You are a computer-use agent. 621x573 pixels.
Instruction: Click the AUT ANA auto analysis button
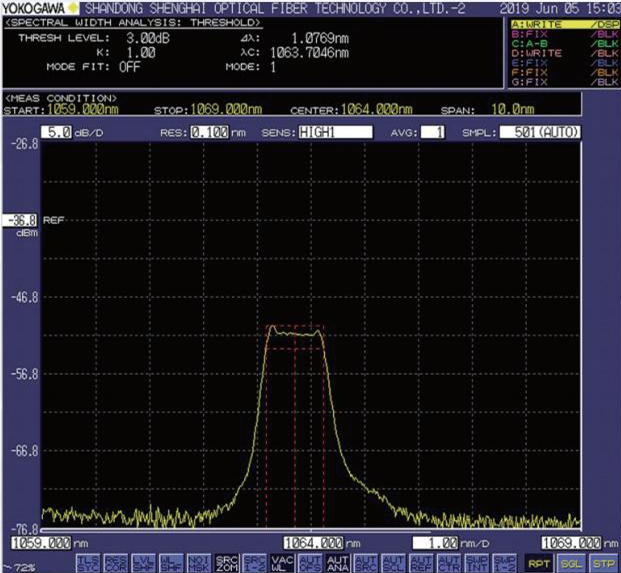(338, 563)
